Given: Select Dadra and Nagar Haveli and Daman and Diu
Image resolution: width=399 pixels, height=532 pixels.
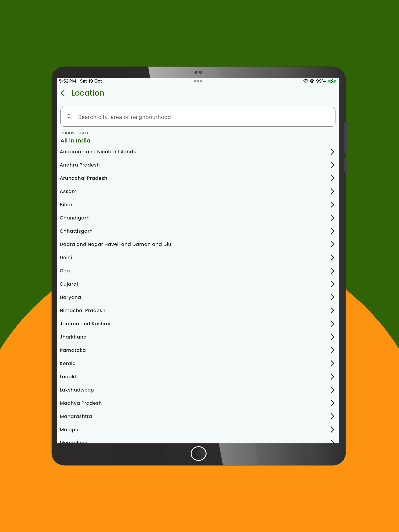Looking at the screenshot, I should point(116,244).
